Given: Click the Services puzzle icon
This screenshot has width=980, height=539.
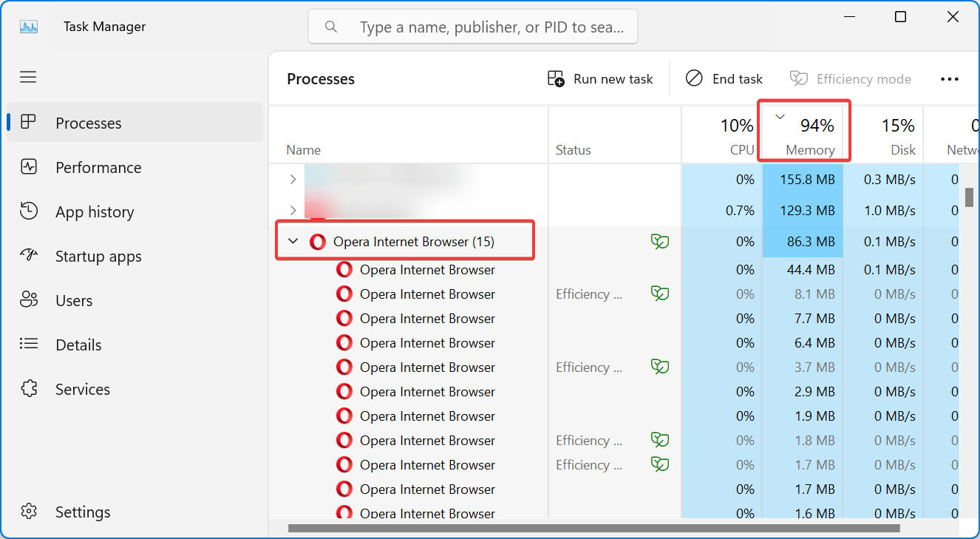Looking at the screenshot, I should pyautogui.click(x=29, y=389).
